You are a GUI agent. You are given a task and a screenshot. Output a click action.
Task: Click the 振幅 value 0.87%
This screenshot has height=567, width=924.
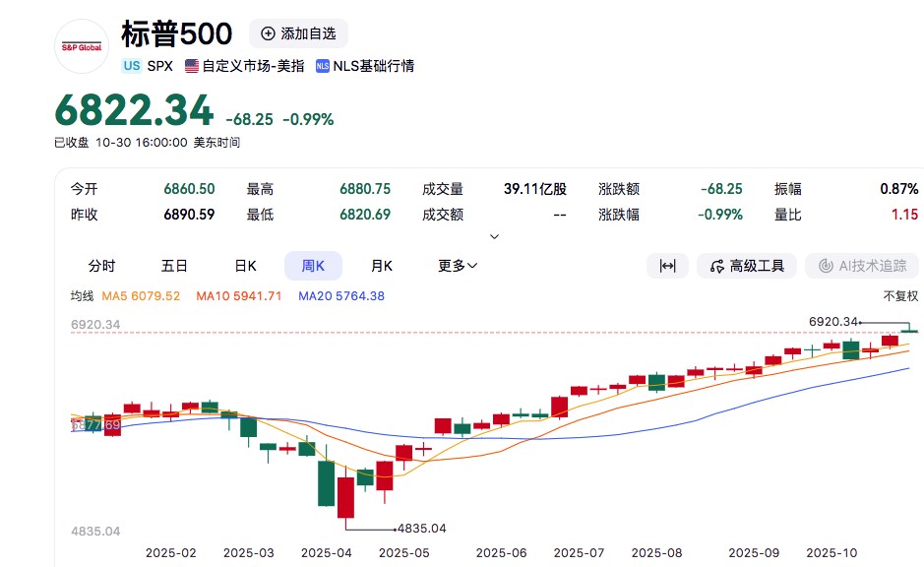898,189
